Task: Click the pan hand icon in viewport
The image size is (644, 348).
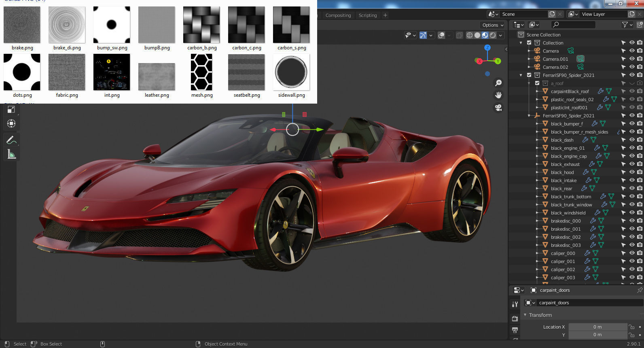Action: tap(498, 95)
